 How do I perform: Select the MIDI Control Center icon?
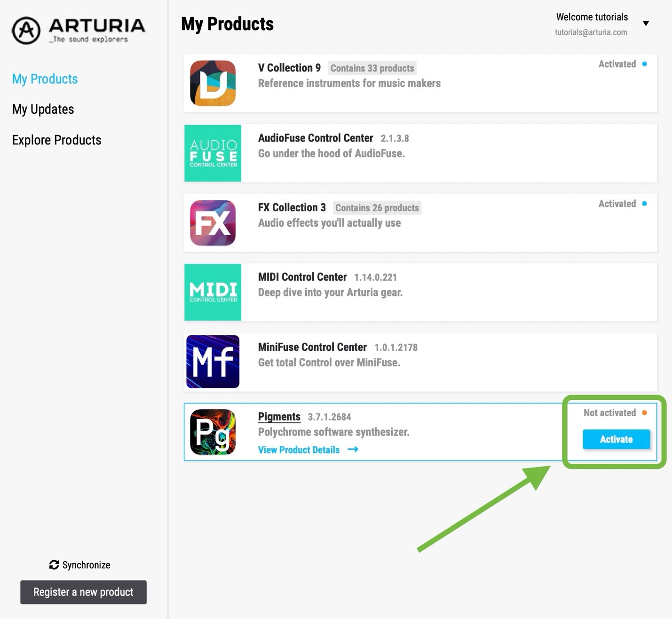(x=213, y=292)
